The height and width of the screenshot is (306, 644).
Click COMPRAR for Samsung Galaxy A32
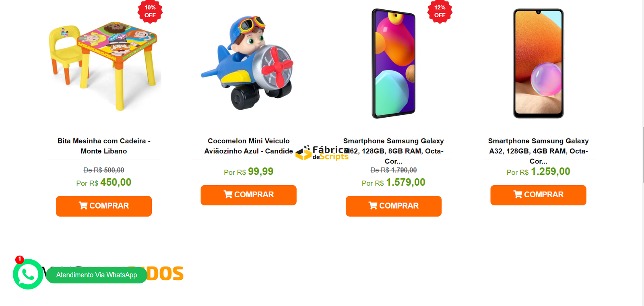coord(539,195)
